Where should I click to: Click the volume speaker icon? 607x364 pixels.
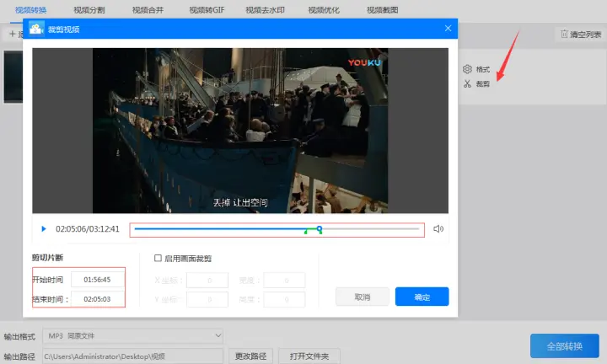[x=438, y=229]
